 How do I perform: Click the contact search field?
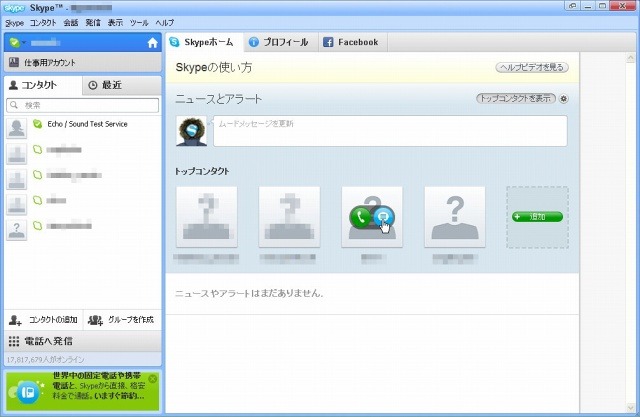[x=82, y=105]
